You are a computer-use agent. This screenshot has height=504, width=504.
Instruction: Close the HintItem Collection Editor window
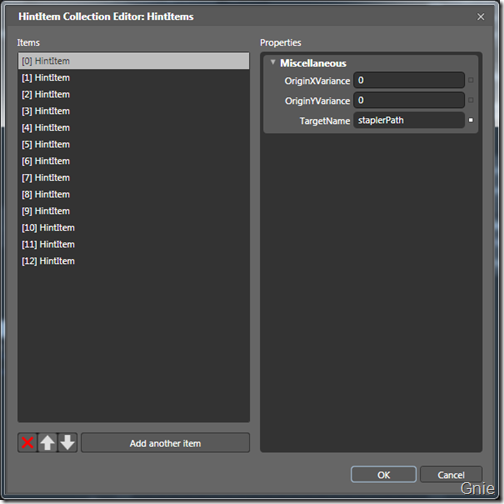(481, 17)
